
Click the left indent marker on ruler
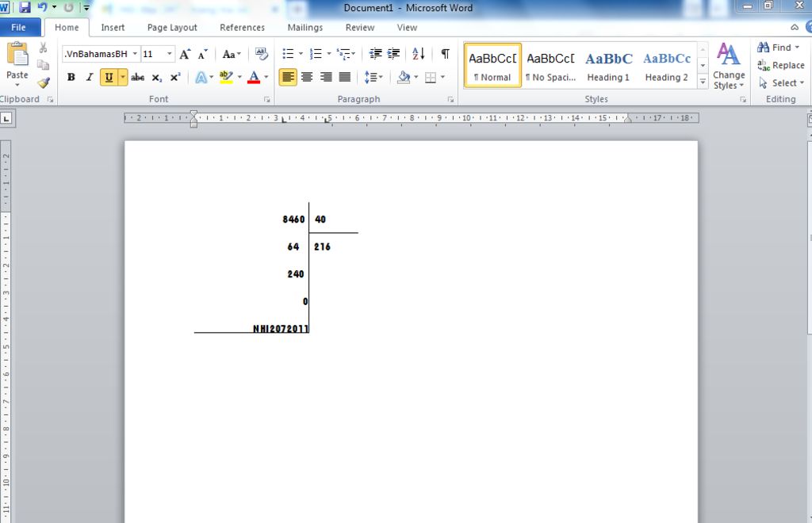pos(193,124)
